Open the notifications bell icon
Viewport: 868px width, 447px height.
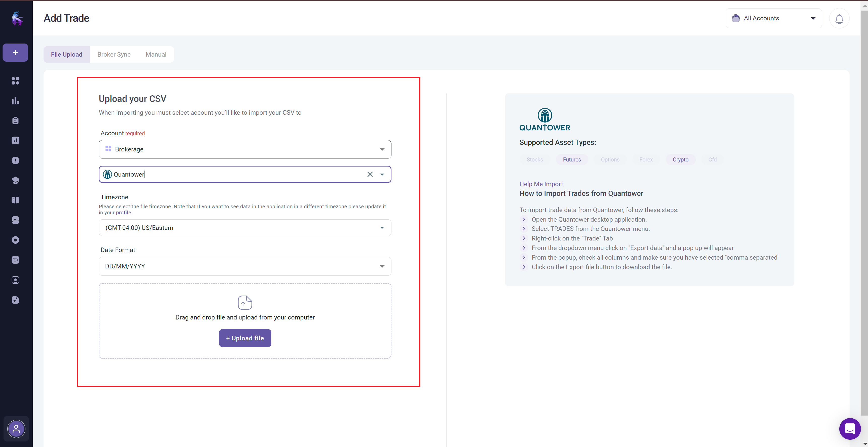click(x=839, y=19)
